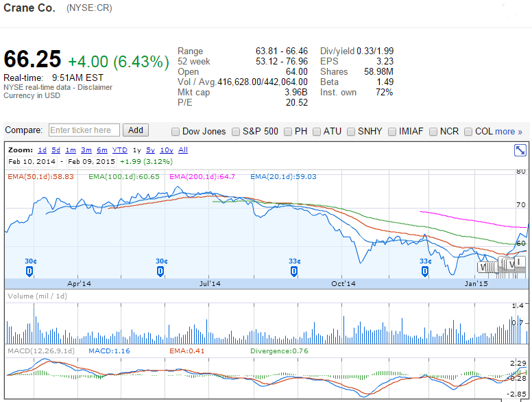The height and width of the screenshot is (402, 532).
Task: Click the EMA(50,1d) indicator label
Action: coord(40,176)
